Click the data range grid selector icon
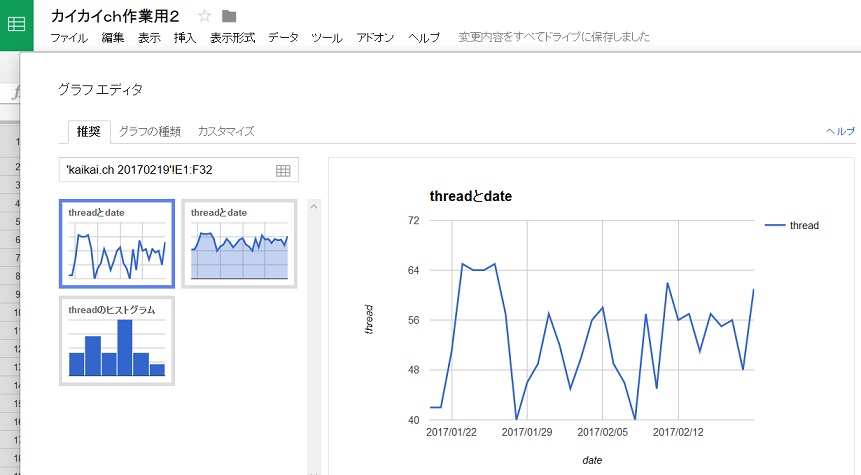861x475 pixels. click(x=283, y=171)
